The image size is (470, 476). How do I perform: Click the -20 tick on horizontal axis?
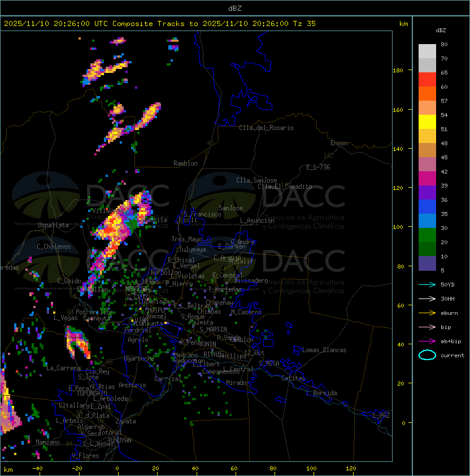tap(77, 469)
